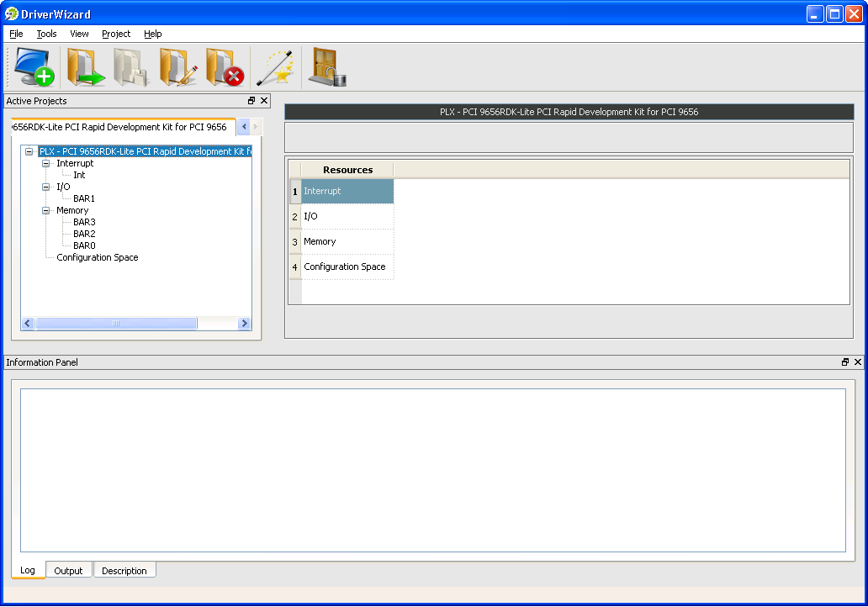Close the Information Panel
868x607 pixels.
pyautogui.click(x=857, y=362)
